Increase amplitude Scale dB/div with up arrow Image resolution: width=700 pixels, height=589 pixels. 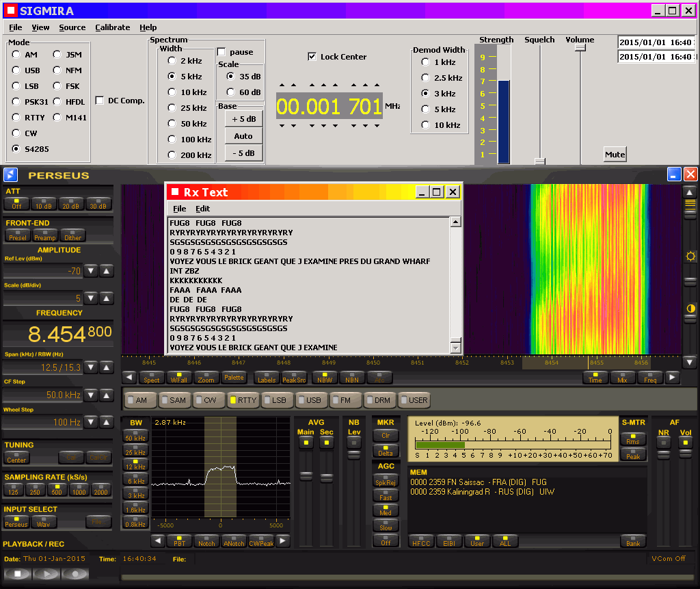pyautogui.click(x=107, y=298)
